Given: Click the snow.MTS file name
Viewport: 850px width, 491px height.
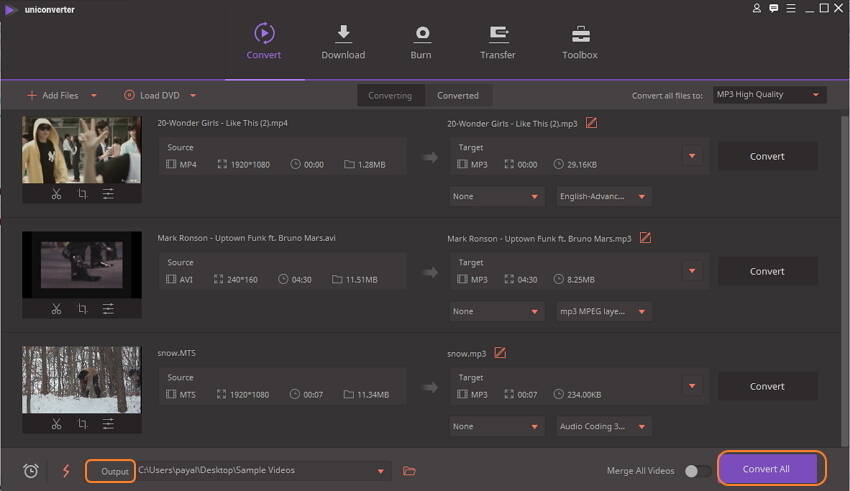Looking at the screenshot, I should (x=177, y=353).
